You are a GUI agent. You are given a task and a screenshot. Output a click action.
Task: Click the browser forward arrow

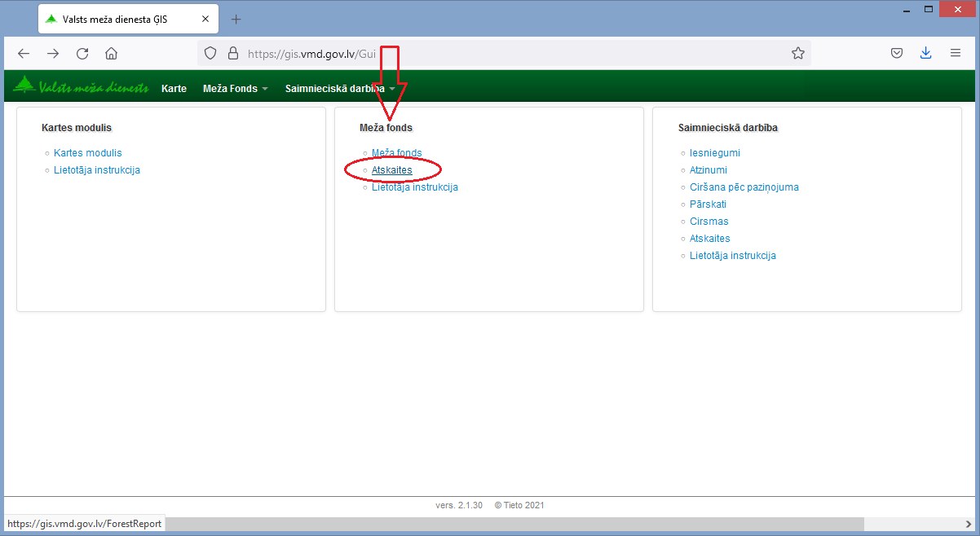pos(53,54)
